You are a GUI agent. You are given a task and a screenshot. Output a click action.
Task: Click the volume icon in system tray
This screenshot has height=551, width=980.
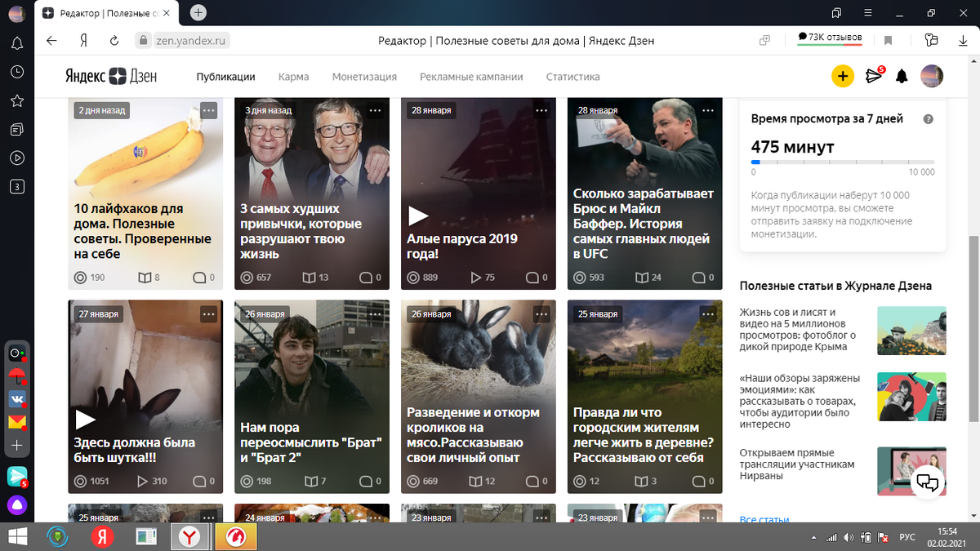point(849,537)
